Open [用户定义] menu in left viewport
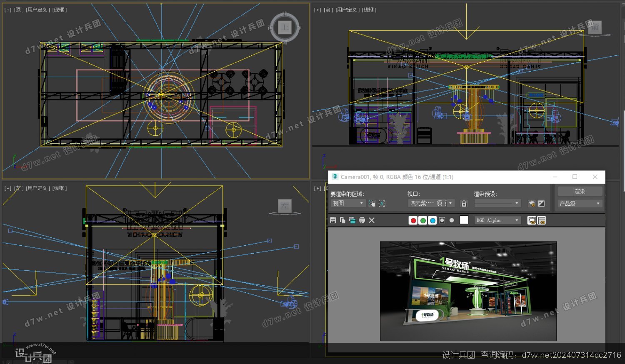Image resolution: width=625 pixels, height=364 pixels. coord(38,188)
